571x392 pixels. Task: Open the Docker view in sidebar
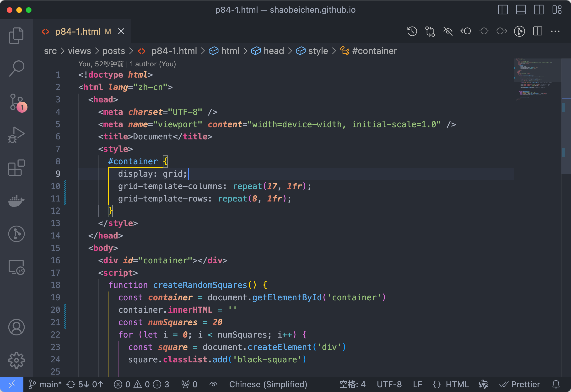tap(16, 201)
